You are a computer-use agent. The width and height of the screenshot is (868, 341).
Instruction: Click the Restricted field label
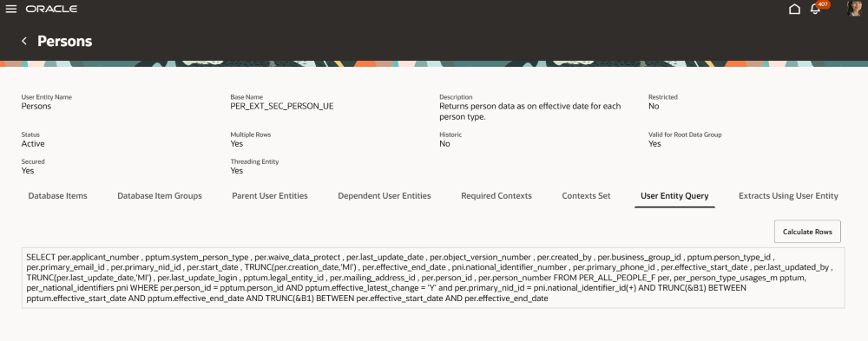(662, 97)
